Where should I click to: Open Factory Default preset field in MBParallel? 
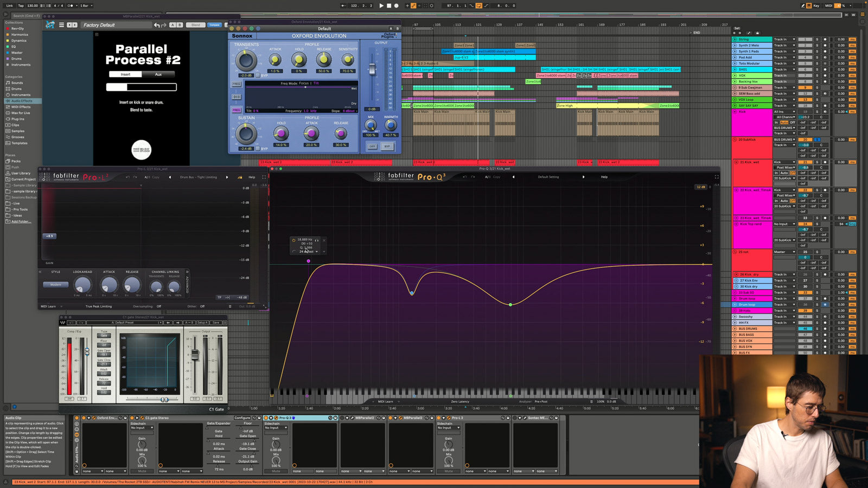point(116,25)
